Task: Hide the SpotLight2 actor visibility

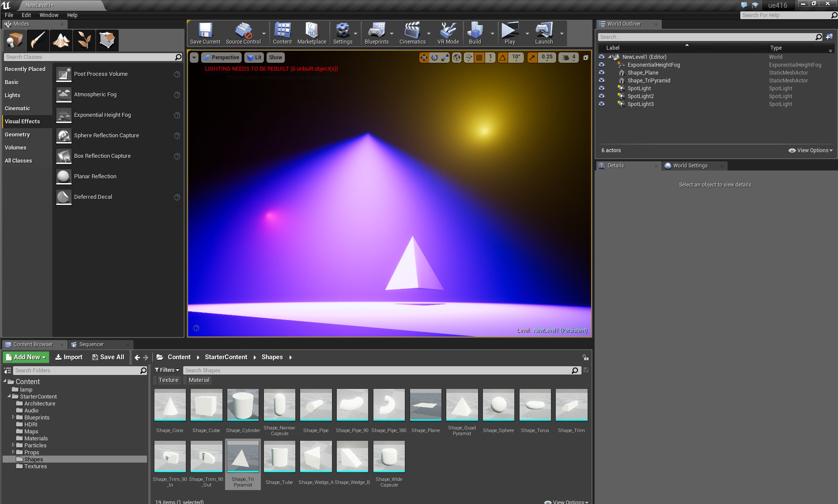Action: [602, 96]
